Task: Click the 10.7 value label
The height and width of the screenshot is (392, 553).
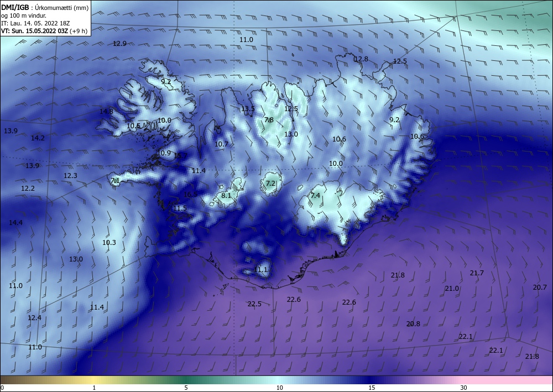Action: click(222, 144)
